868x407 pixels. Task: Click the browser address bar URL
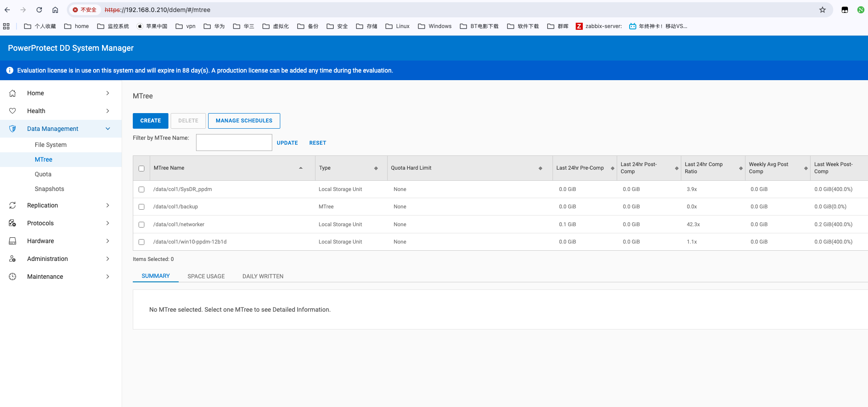point(157,10)
